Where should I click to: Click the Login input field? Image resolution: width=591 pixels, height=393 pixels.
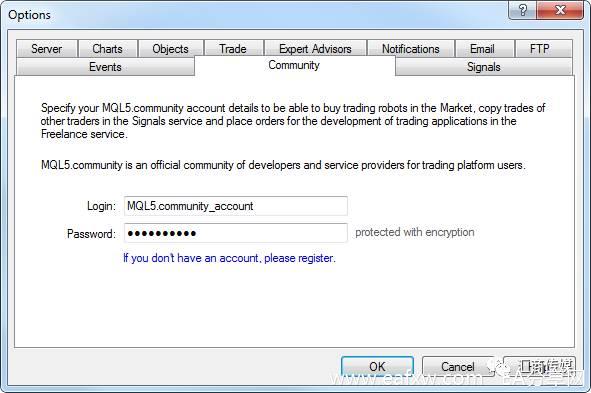point(236,206)
